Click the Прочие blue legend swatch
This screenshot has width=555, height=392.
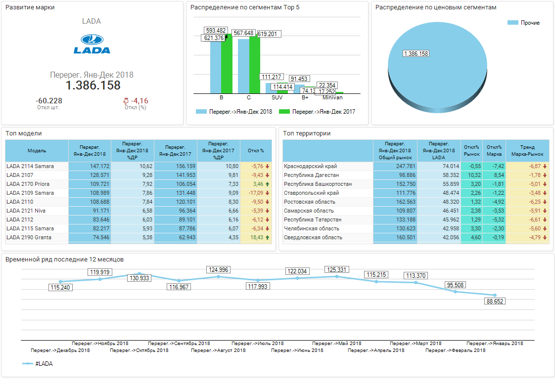(x=513, y=23)
